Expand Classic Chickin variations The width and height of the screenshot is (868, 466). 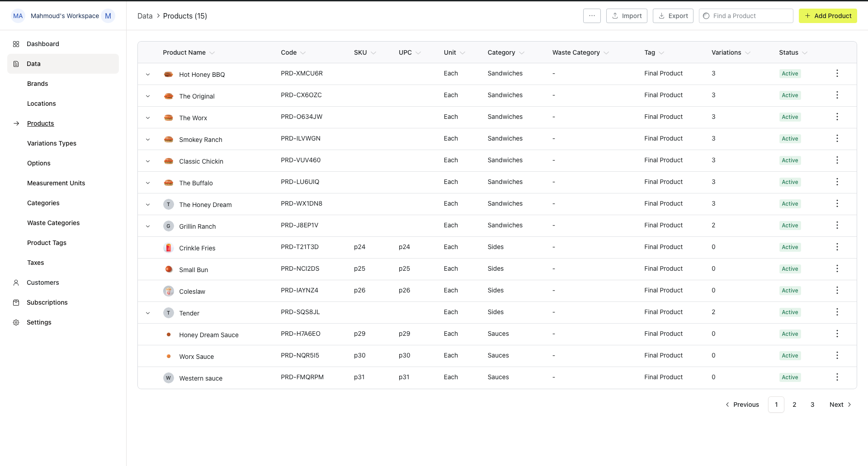[148, 161]
